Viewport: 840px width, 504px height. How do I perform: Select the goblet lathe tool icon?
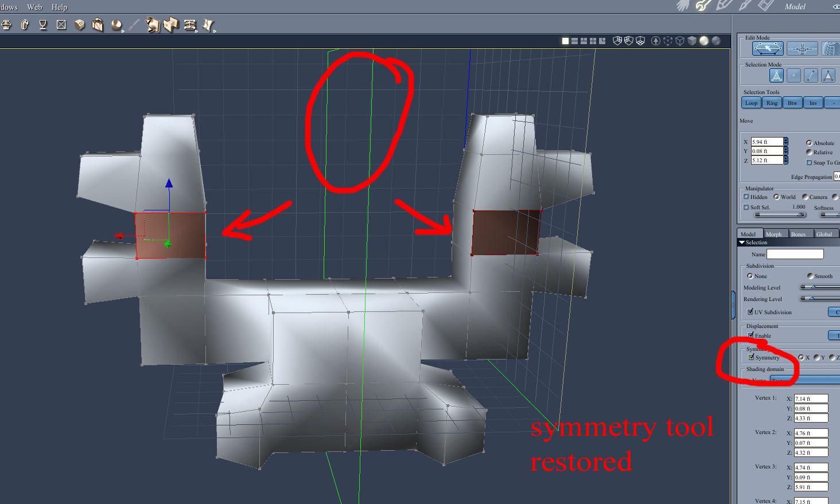point(43,25)
